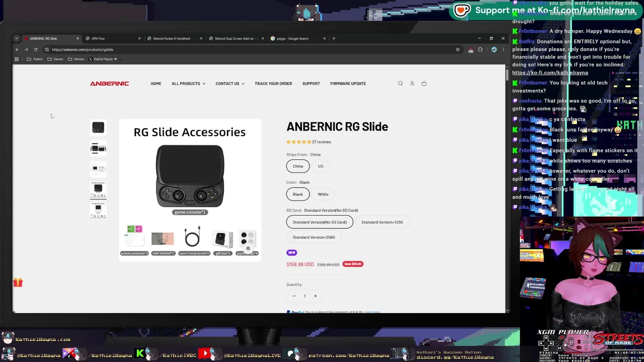
Task: Close the pspgo Google Search tab
Action: tap(325, 38)
